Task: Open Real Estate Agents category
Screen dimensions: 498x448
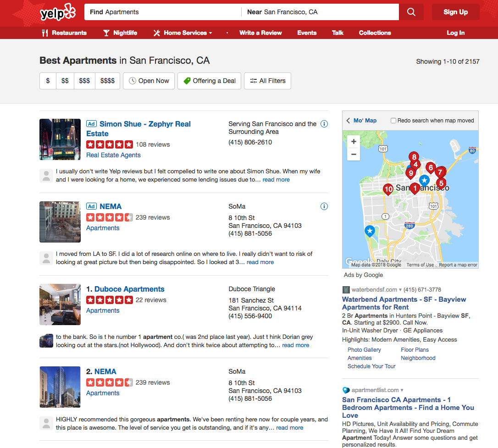Action: pyautogui.click(x=113, y=155)
